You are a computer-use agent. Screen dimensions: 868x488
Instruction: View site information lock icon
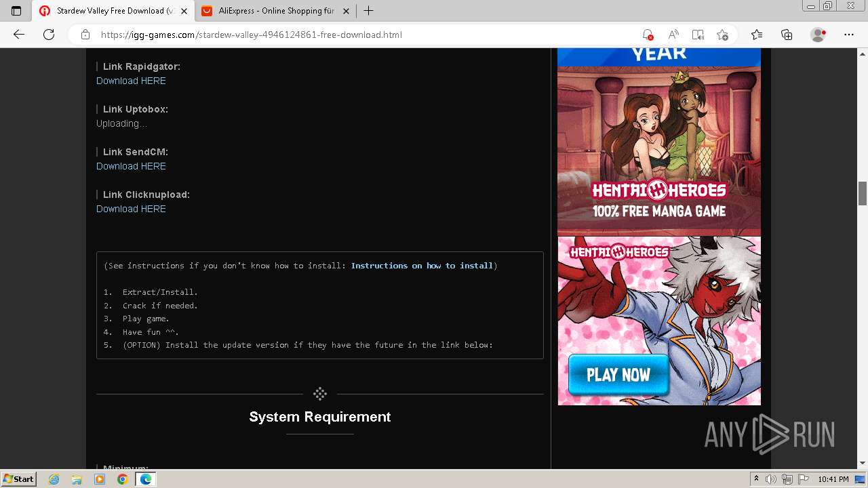85,35
